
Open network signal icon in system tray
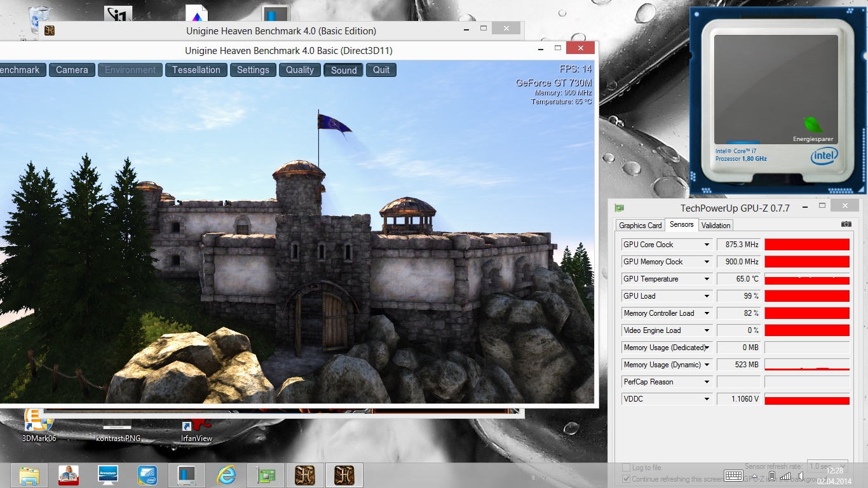[785, 476]
